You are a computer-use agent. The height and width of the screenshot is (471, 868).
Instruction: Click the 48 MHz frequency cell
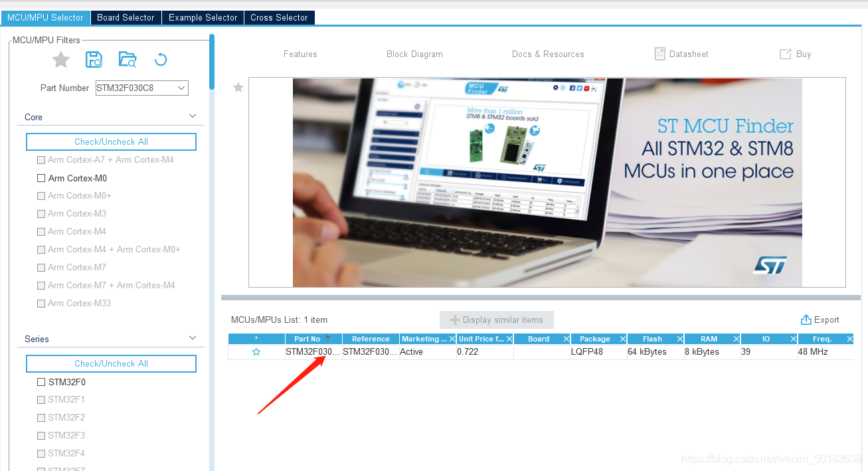point(825,352)
